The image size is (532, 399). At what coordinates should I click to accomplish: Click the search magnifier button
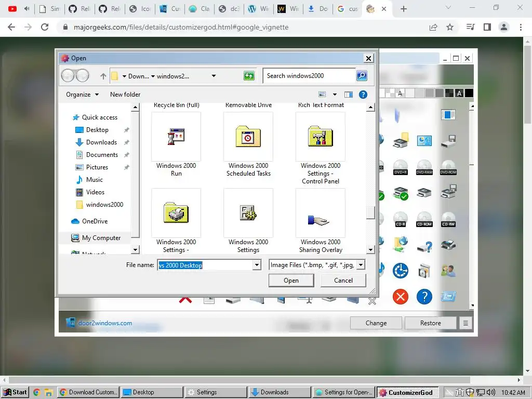point(362,75)
